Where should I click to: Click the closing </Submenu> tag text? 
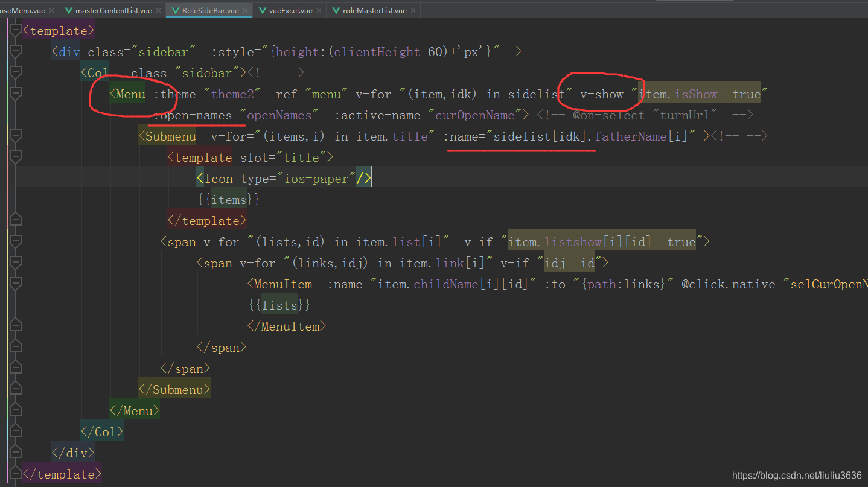[174, 390]
